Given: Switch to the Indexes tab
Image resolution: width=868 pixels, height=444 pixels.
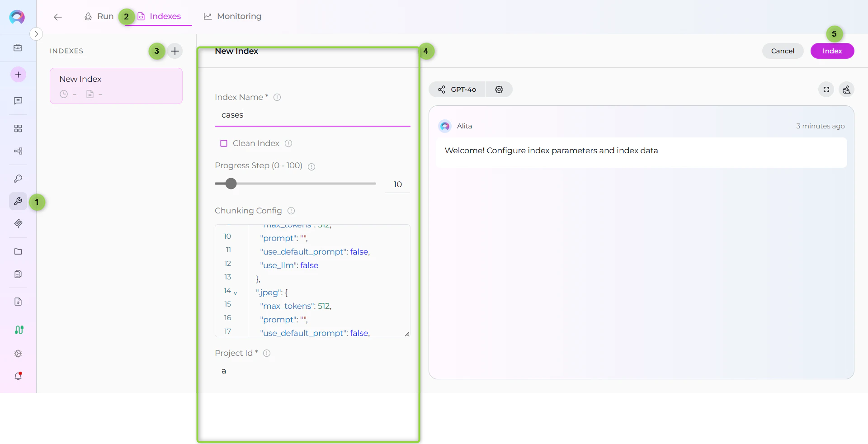Looking at the screenshot, I should 159,16.
